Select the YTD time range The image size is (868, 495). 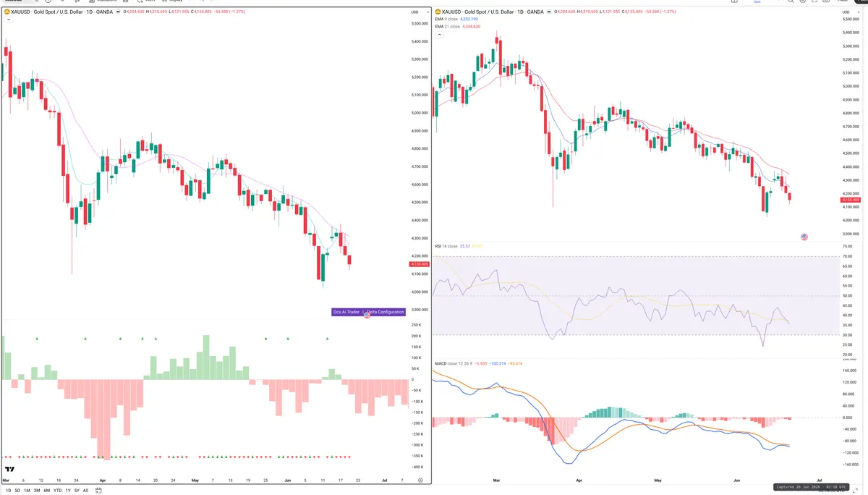click(58, 491)
